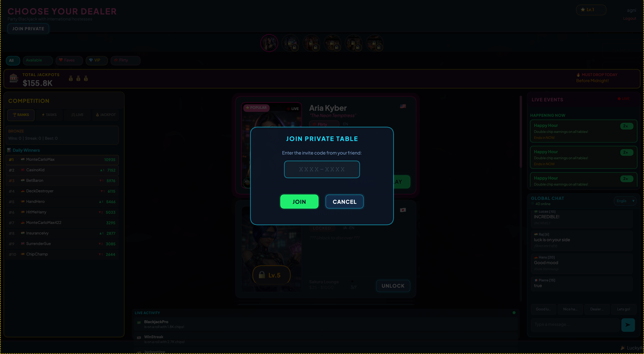Open the Jackpot competition tab
Image resolution: width=644 pixels, height=354 pixels.
[x=106, y=115]
